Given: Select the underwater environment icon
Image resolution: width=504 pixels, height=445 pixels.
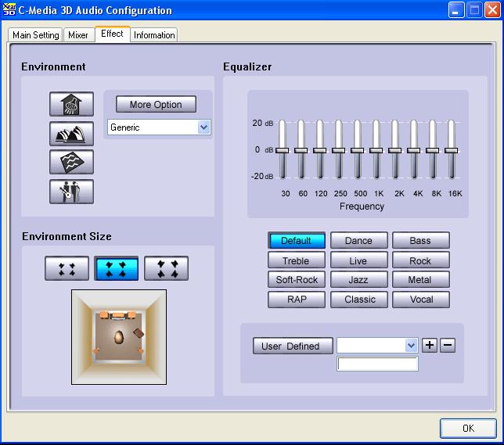Looking at the screenshot, I should click(72, 162).
